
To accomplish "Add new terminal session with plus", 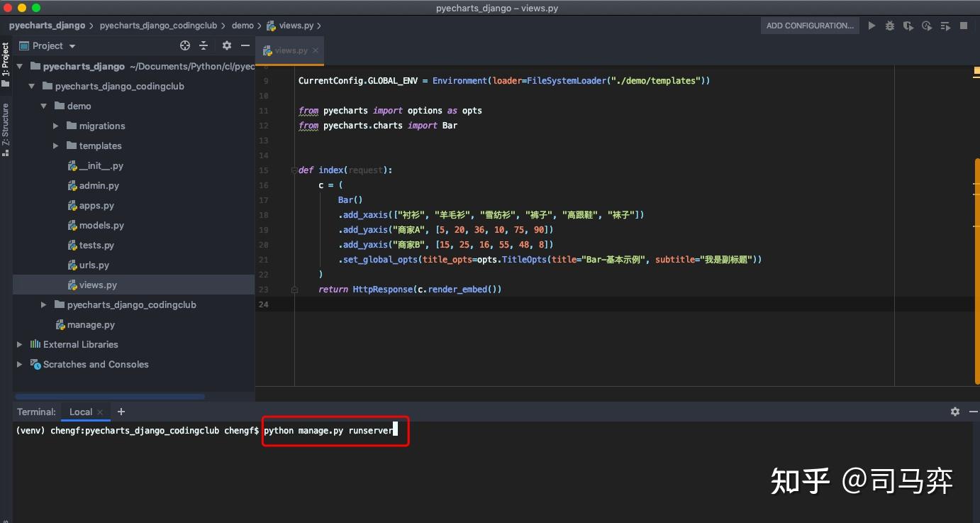I will pos(121,412).
